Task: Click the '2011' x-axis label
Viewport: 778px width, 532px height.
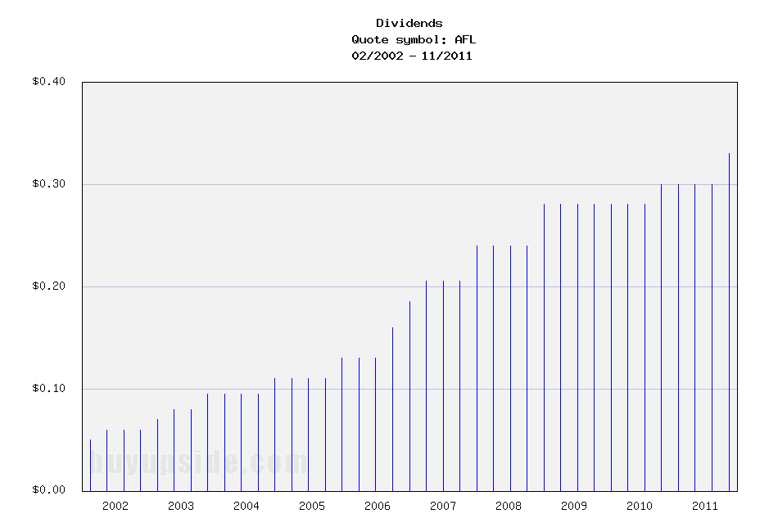Action: [704, 506]
